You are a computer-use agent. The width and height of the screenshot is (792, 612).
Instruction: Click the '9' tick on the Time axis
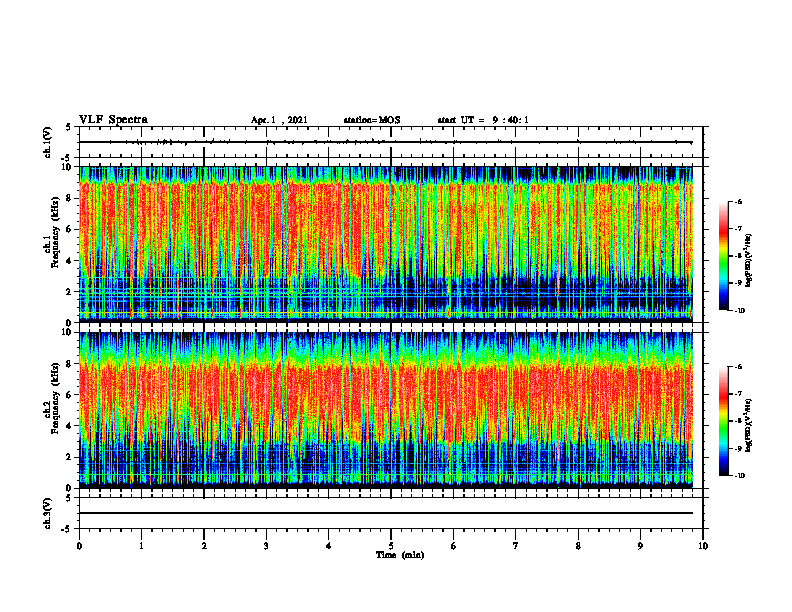[640, 546]
